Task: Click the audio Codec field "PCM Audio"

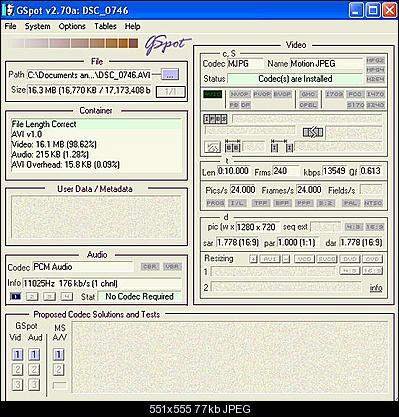Action: [83, 267]
